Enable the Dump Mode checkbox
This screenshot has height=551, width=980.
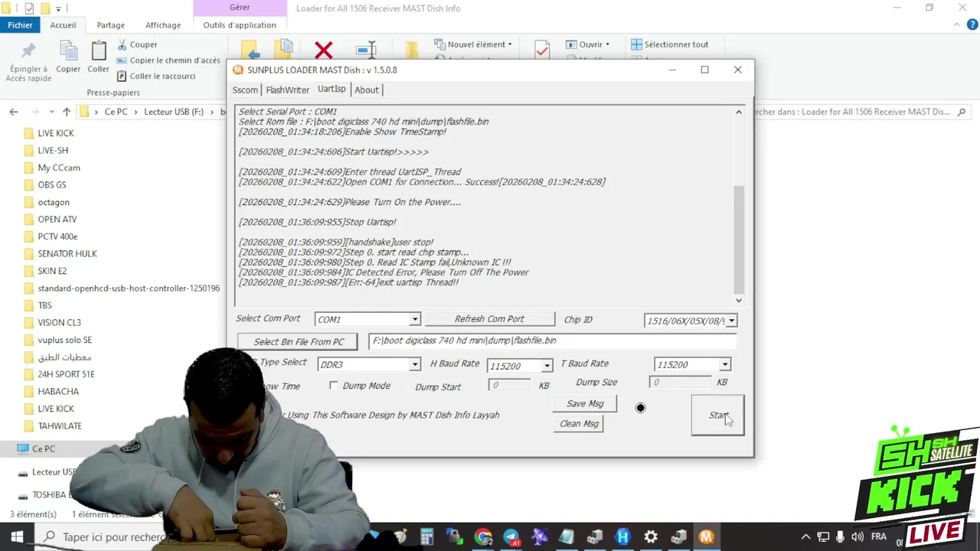(334, 386)
